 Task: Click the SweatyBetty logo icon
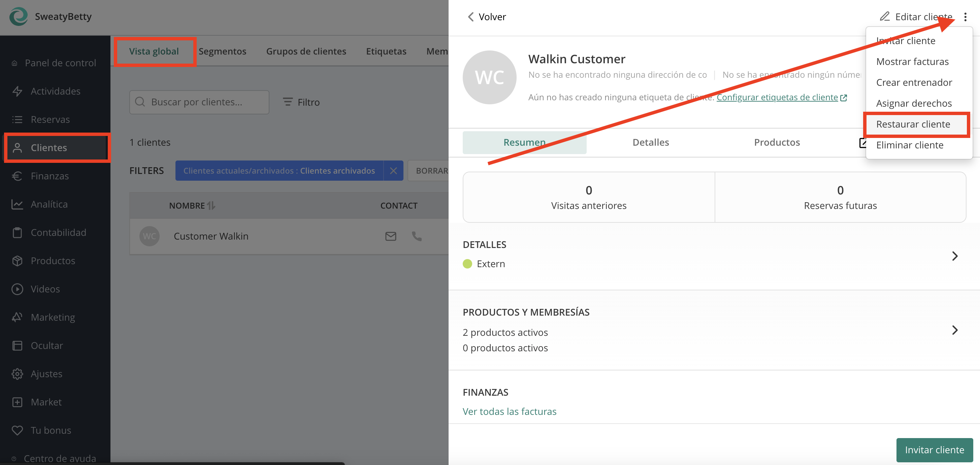[18, 16]
